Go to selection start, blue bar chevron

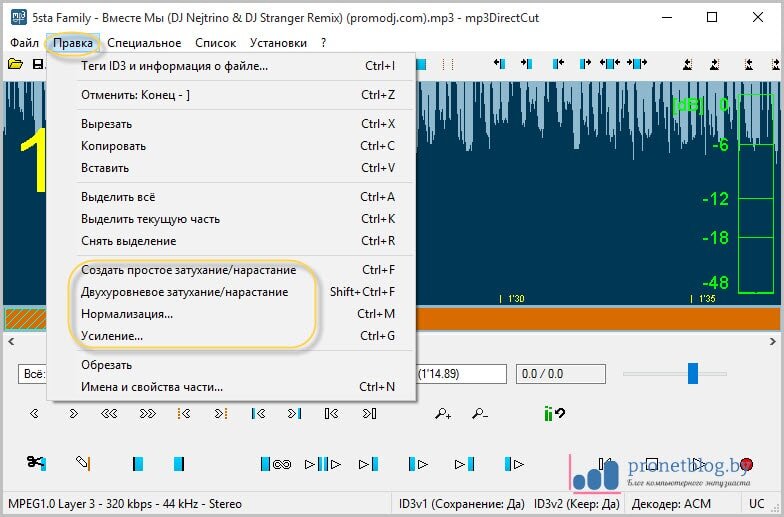click(258, 414)
